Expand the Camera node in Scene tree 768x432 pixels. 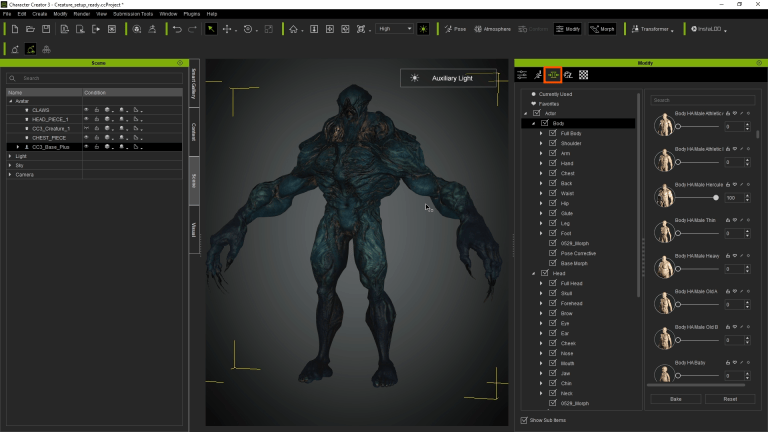[10, 175]
